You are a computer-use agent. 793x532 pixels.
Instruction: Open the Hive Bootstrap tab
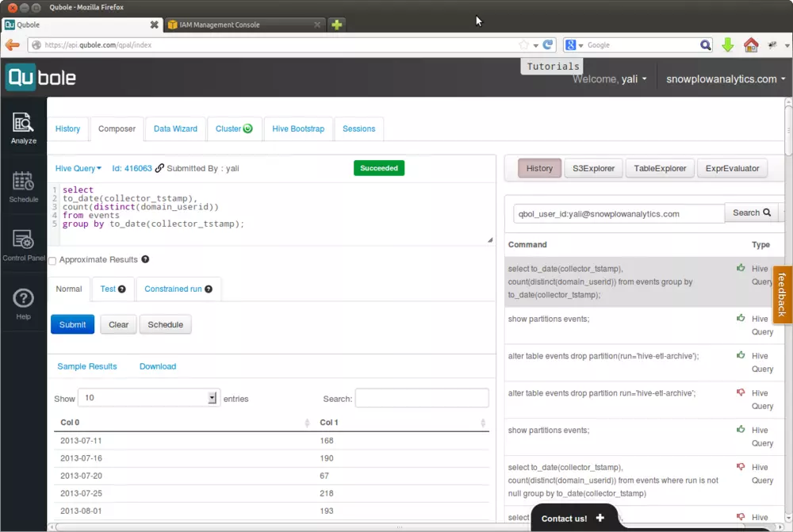[x=298, y=129]
